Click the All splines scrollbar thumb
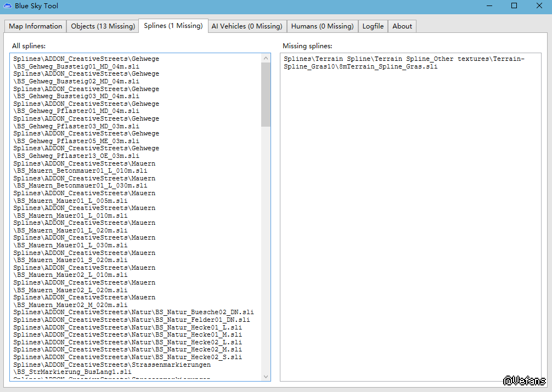Image resolution: width=552 pixels, height=392 pixels. [266, 94]
